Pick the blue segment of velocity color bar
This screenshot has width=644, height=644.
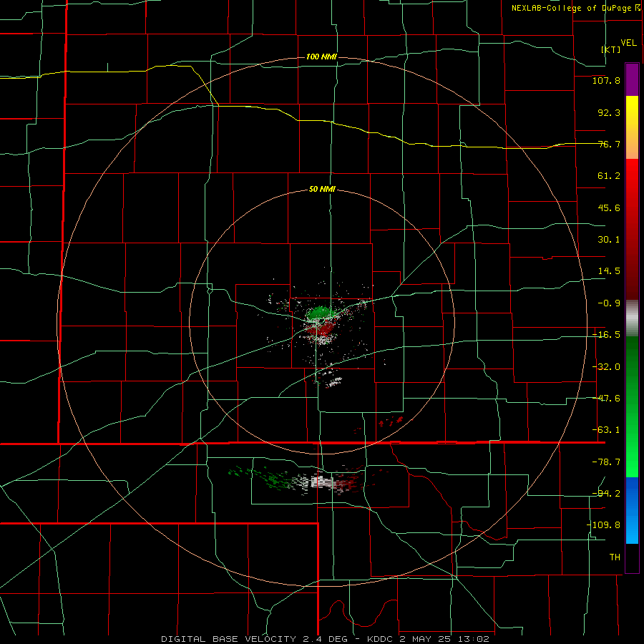(x=632, y=510)
